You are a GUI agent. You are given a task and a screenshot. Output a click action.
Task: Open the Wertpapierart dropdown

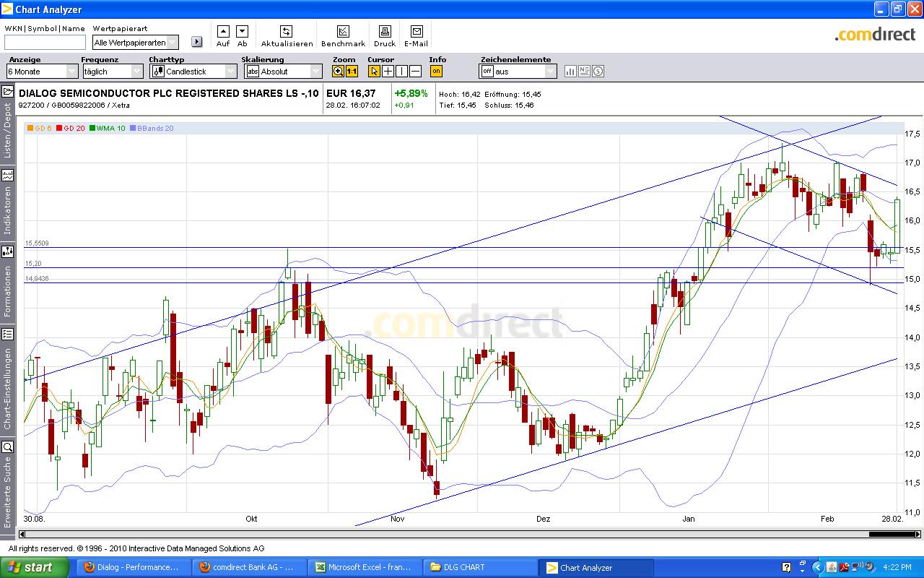[x=135, y=43]
